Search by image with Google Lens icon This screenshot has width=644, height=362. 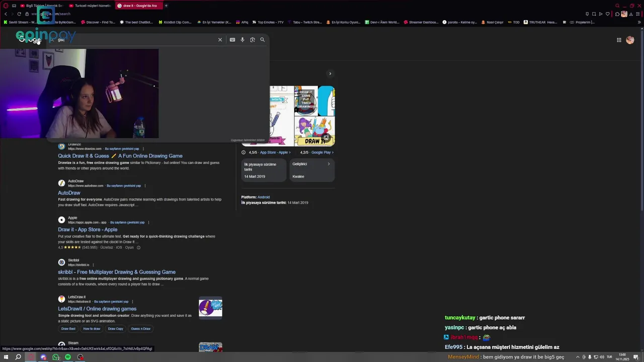tap(253, 40)
